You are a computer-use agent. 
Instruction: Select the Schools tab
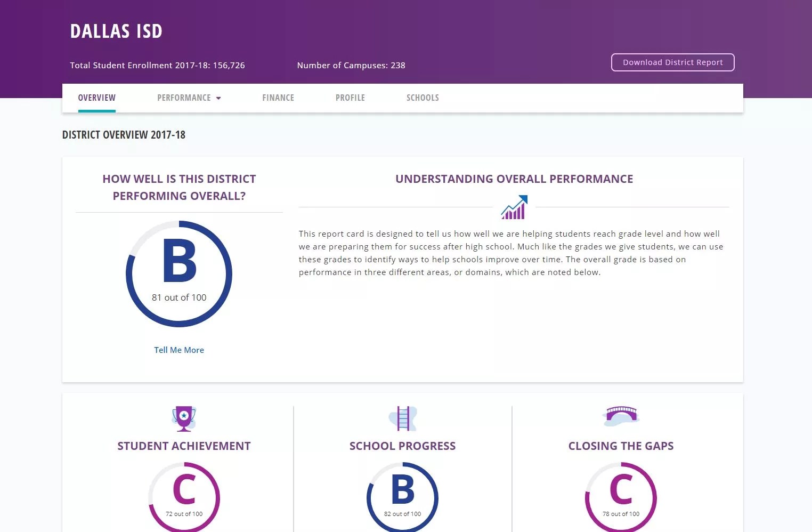click(x=423, y=98)
